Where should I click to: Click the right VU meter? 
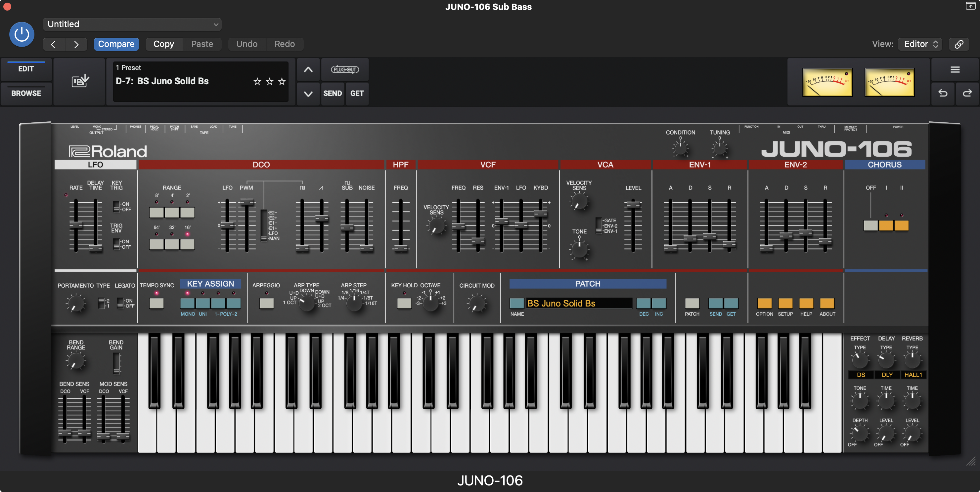pyautogui.click(x=889, y=82)
